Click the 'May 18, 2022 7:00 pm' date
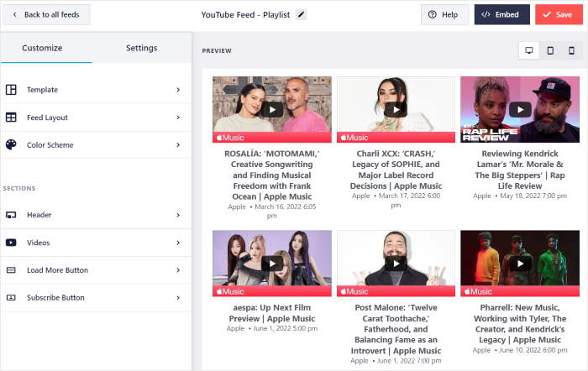The width and height of the screenshot is (588, 371). [x=533, y=196]
